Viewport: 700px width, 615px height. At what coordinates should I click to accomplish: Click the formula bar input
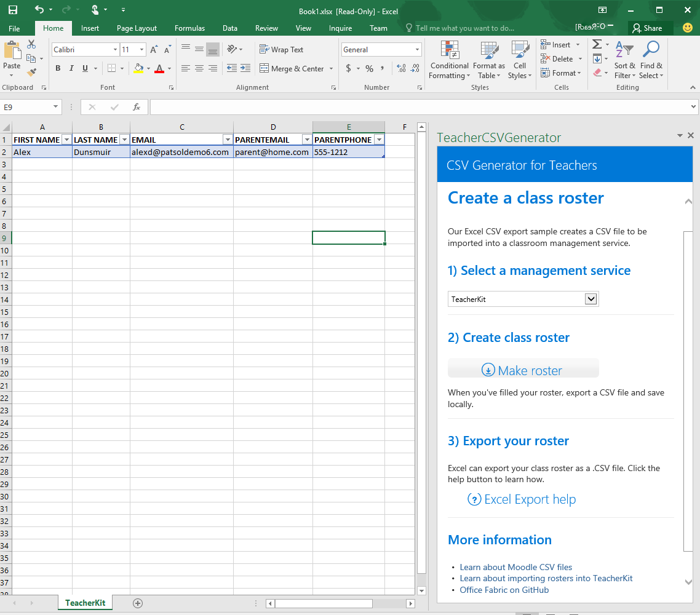(x=420, y=107)
